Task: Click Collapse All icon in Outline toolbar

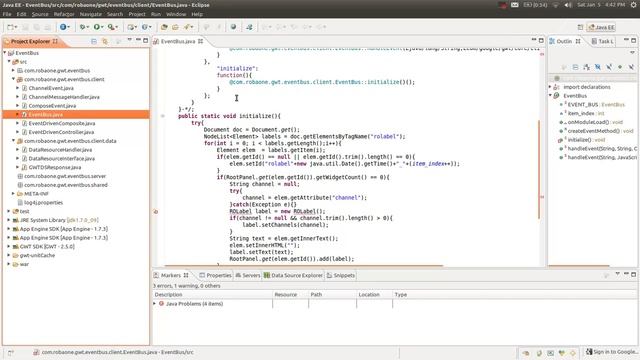Action: (575, 67)
